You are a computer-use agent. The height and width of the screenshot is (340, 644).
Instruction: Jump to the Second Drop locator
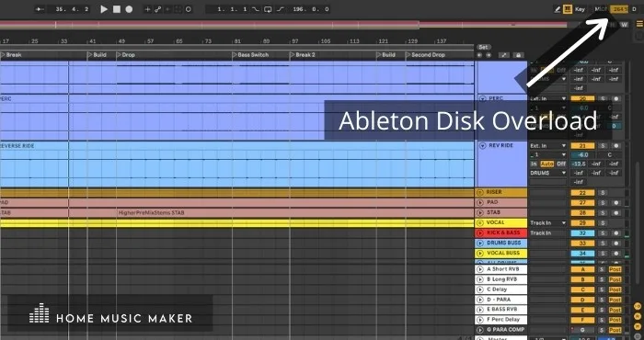[x=425, y=54]
